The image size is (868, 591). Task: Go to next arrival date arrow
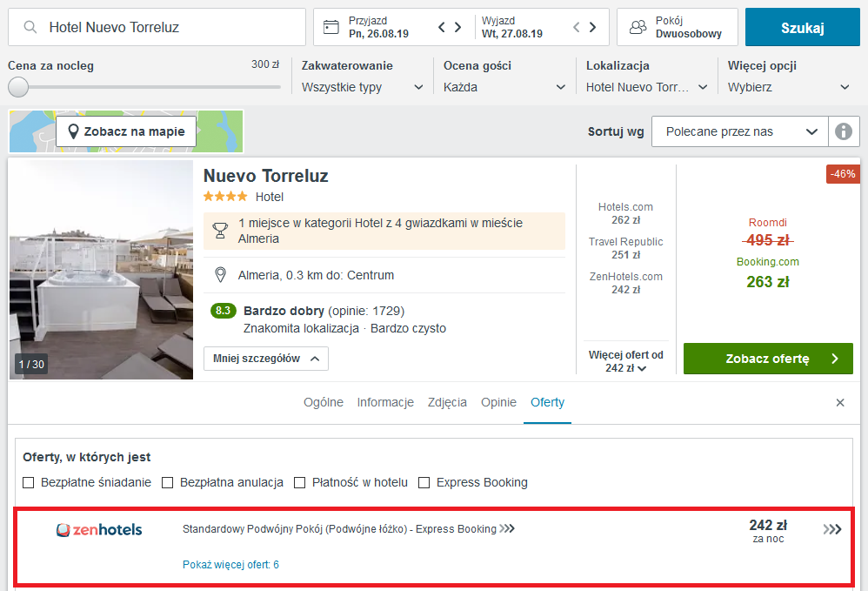coord(457,27)
